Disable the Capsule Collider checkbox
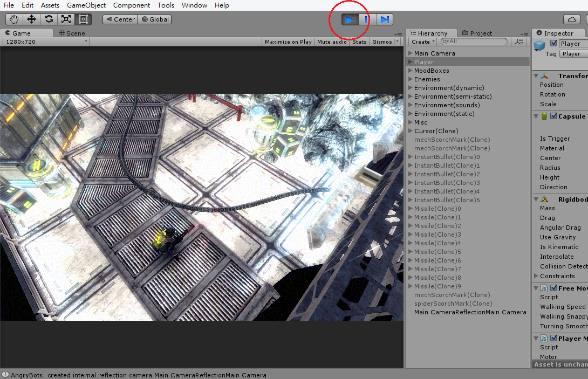 (x=553, y=116)
